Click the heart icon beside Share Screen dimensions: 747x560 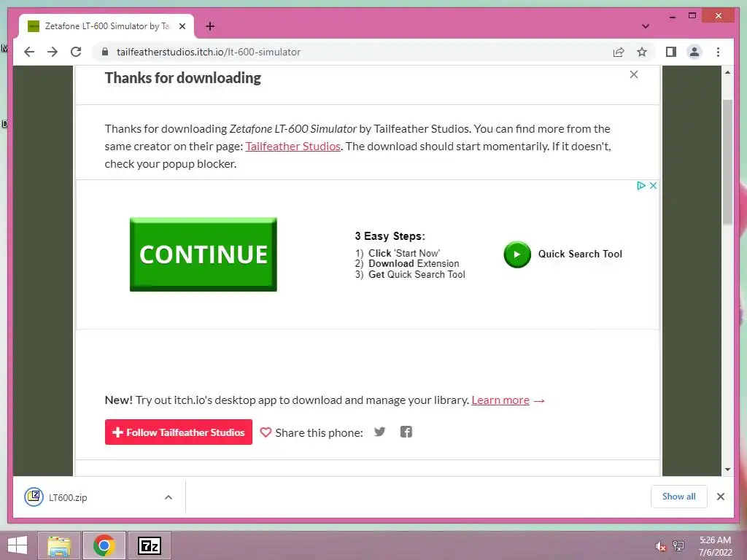tap(266, 432)
